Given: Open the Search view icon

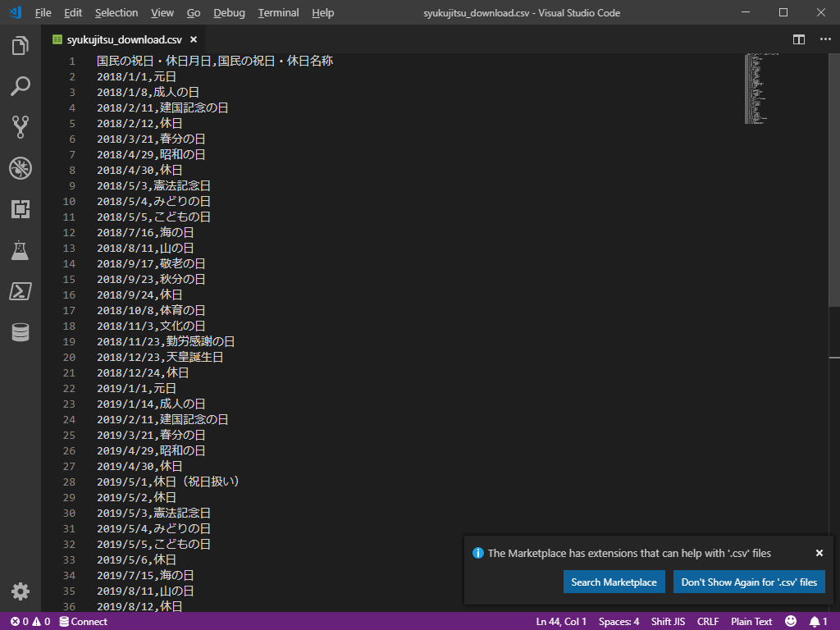Looking at the screenshot, I should (21, 86).
